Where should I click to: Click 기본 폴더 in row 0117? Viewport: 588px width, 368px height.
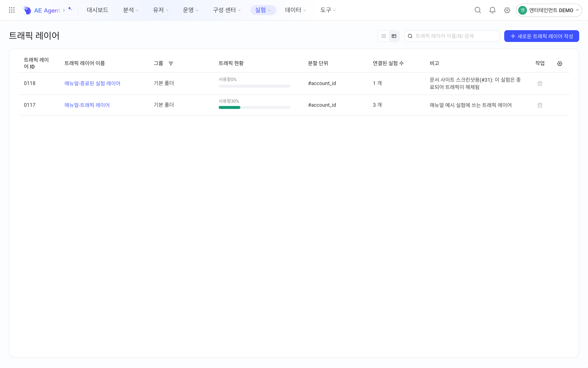tap(164, 105)
